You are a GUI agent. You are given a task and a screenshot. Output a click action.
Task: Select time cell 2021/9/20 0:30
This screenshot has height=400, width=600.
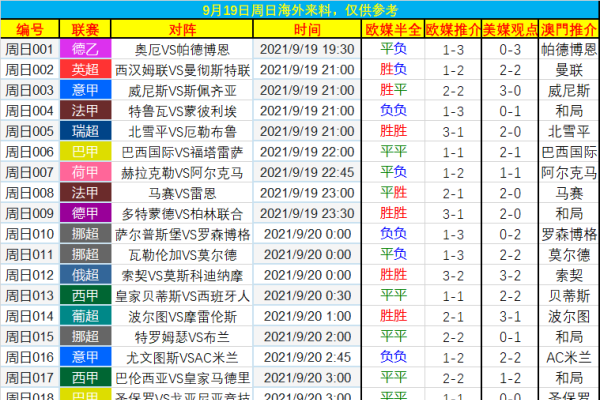(x=307, y=296)
